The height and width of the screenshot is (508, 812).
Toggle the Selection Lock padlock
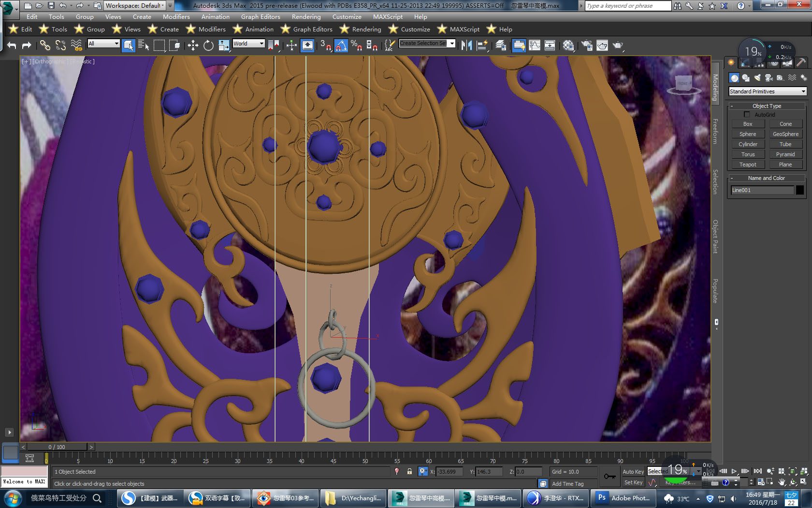(x=409, y=471)
